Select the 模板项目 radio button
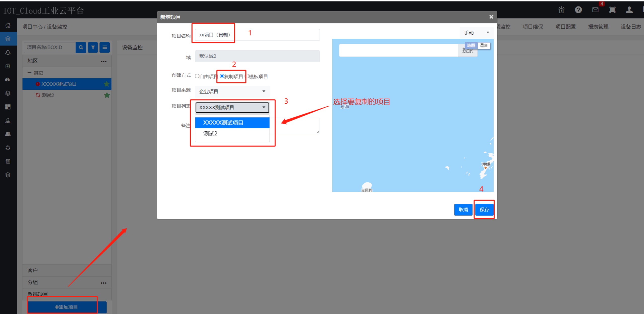Viewport: 644px width, 314px height. tap(247, 76)
